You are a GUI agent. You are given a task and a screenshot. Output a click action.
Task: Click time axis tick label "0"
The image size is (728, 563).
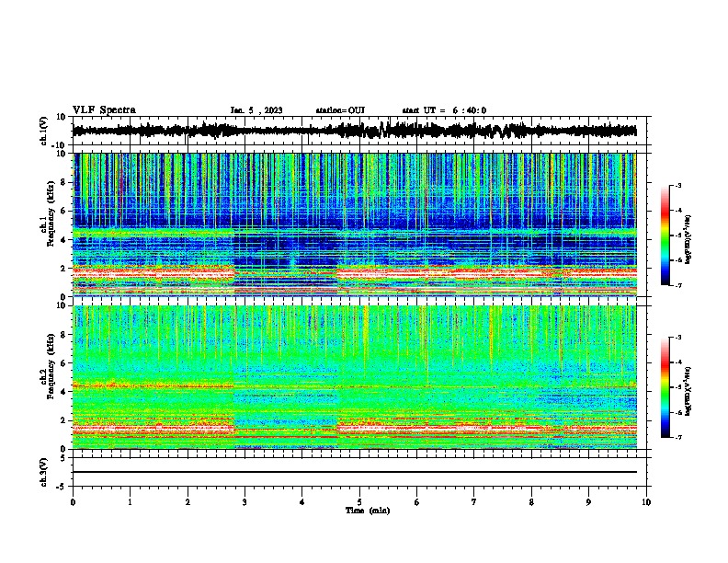click(x=73, y=502)
